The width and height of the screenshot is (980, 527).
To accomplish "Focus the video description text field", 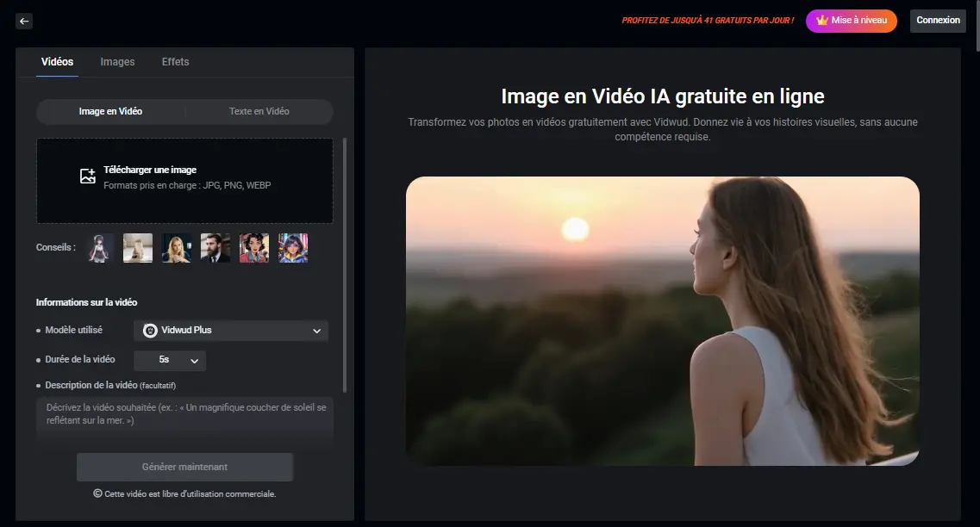I will point(184,419).
